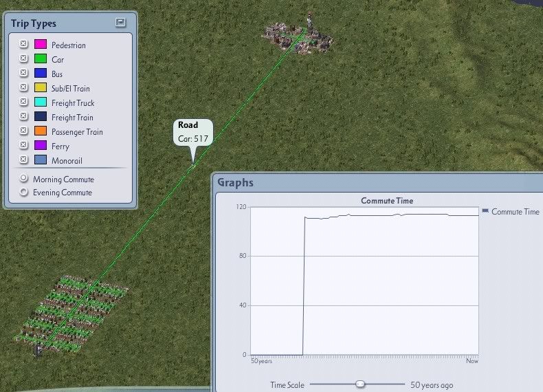Click the Passenger Train label
Screen dimensions: 543x392
click(x=77, y=132)
